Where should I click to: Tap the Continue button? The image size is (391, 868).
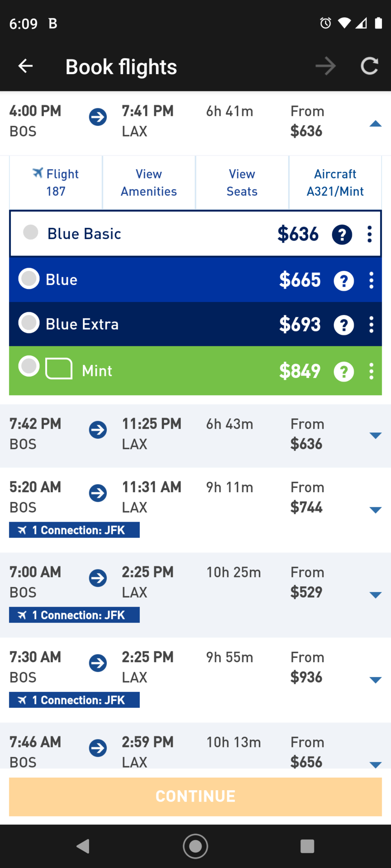tap(195, 796)
